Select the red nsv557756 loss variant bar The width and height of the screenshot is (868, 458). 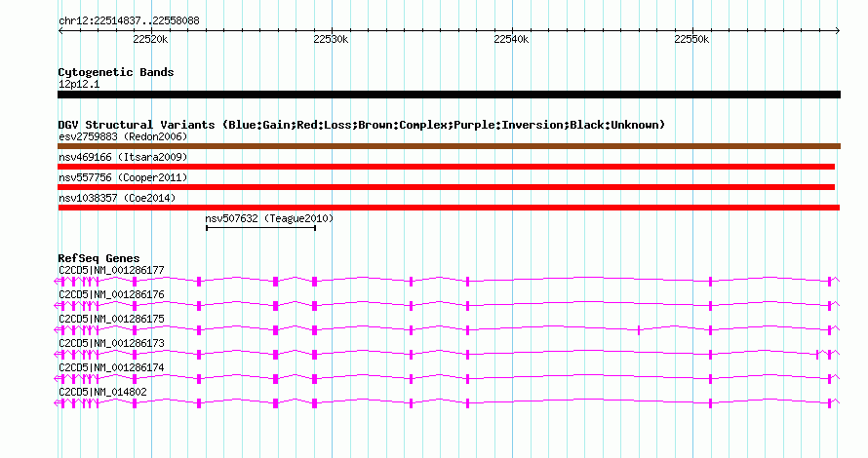446,187
